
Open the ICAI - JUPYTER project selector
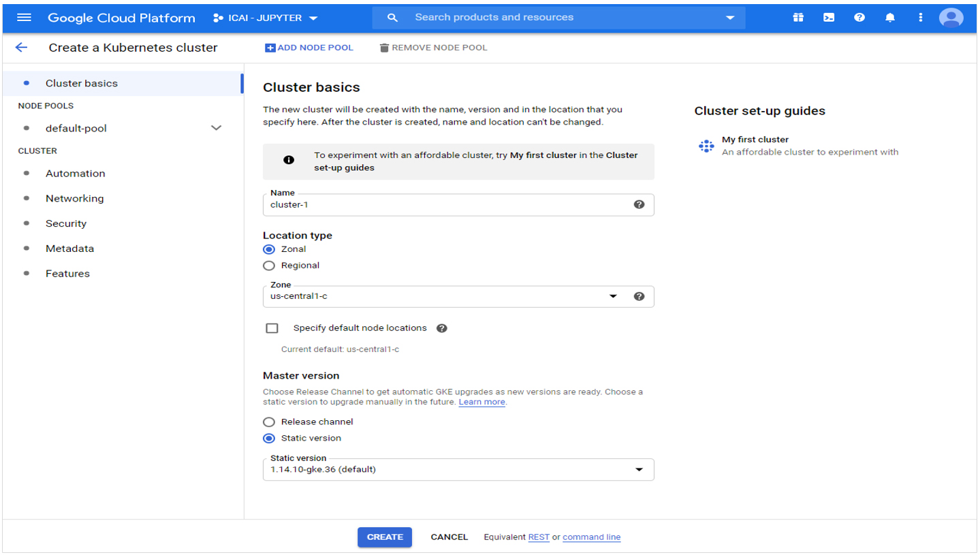266,18
